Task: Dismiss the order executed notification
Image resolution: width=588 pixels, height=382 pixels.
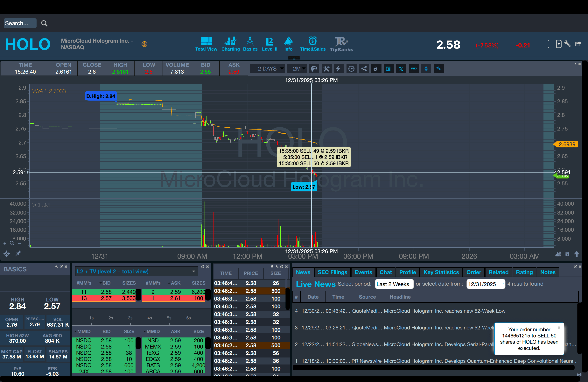Action: click(559, 328)
